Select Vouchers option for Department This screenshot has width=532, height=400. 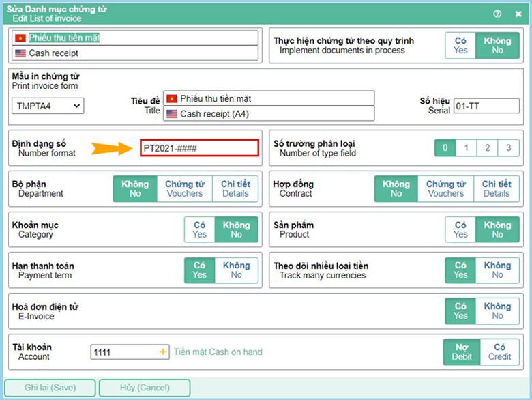(184, 188)
